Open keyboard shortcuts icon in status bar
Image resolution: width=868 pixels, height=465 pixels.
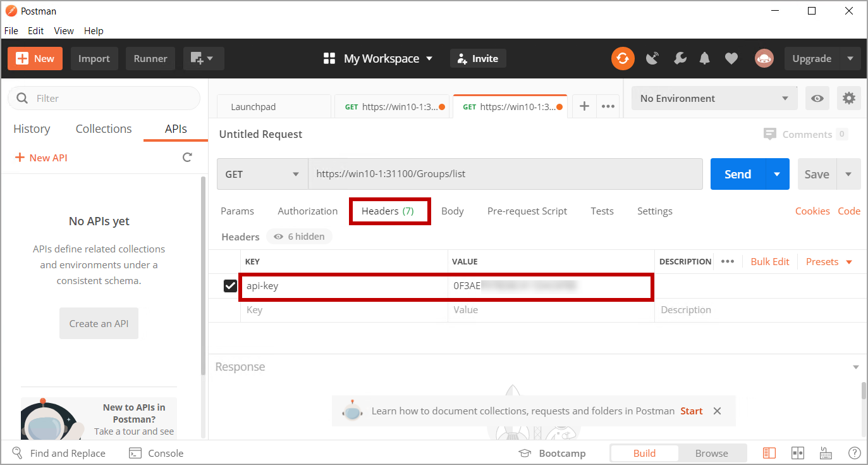(826, 453)
